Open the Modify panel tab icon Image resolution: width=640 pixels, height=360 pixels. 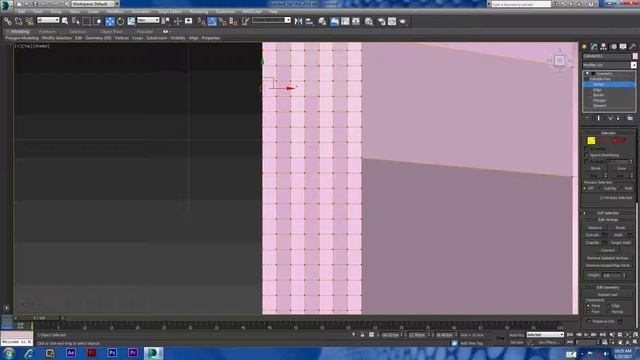(x=594, y=47)
